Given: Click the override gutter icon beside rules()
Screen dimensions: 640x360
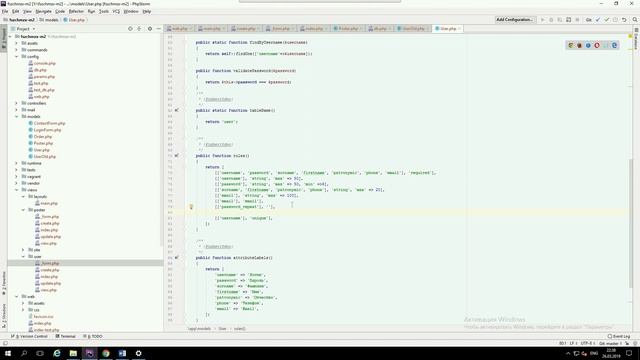Looking at the screenshot, I should coord(177,156).
